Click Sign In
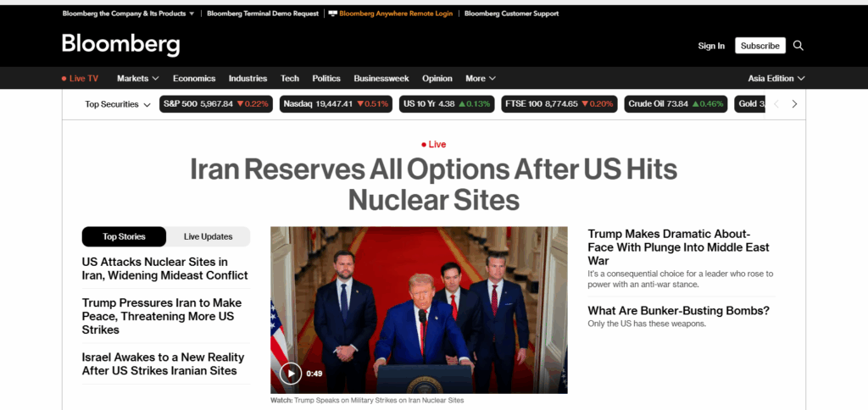Image resolution: width=868 pixels, height=410 pixels. [x=711, y=46]
